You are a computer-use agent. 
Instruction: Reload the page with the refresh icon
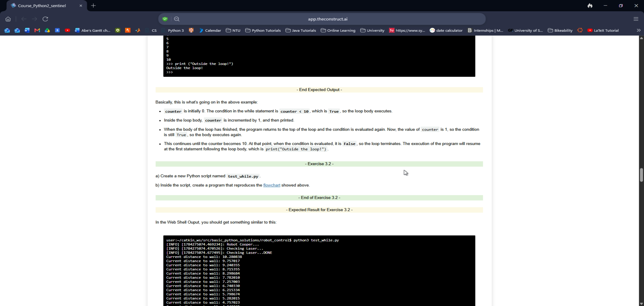[x=45, y=19]
